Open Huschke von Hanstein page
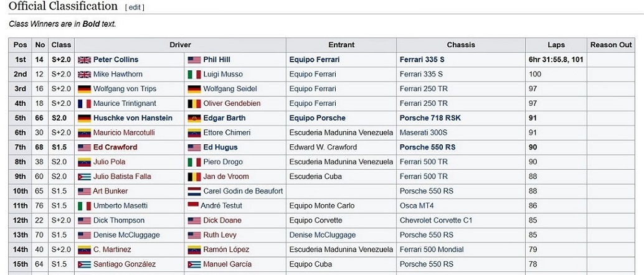Viewport: 644px width, 275px height. tap(133, 118)
